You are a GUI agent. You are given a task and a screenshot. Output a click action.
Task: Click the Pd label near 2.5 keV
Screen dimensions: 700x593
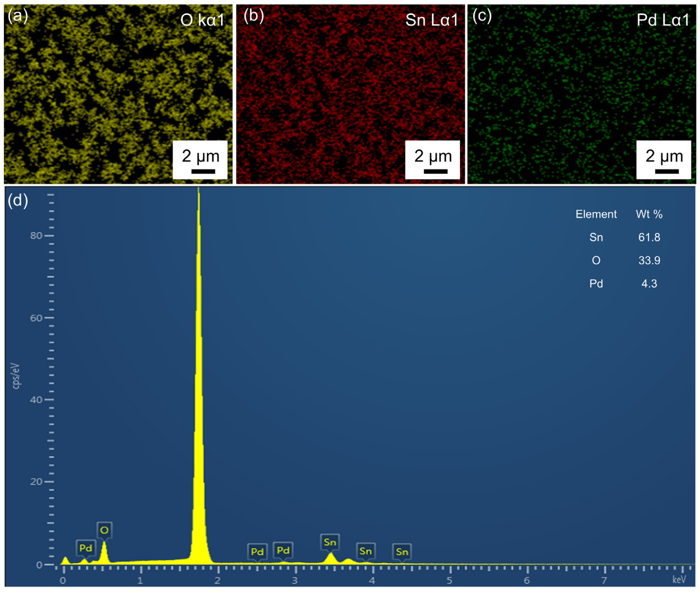[257, 552]
